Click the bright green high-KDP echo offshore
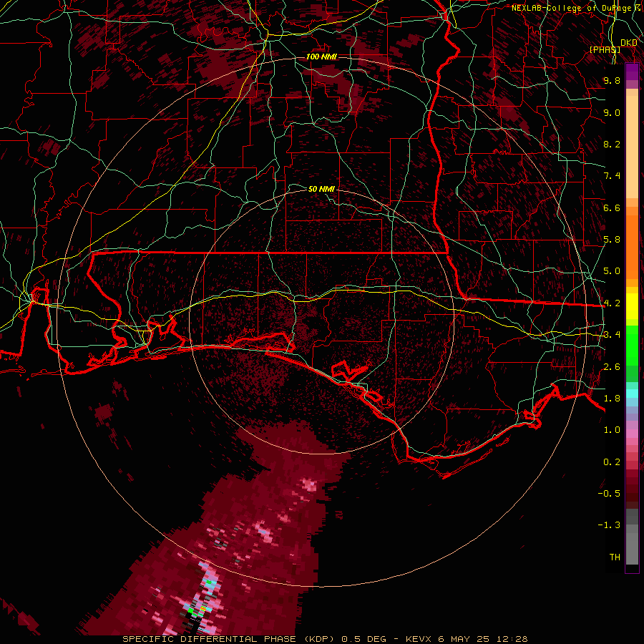The height and width of the screenshot is (644, 644). point(190,611)
